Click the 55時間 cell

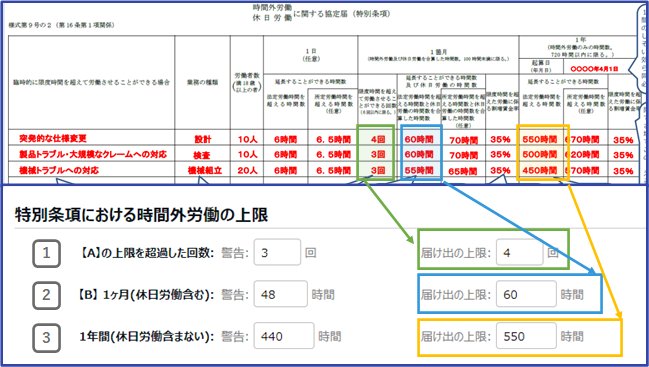419,170
